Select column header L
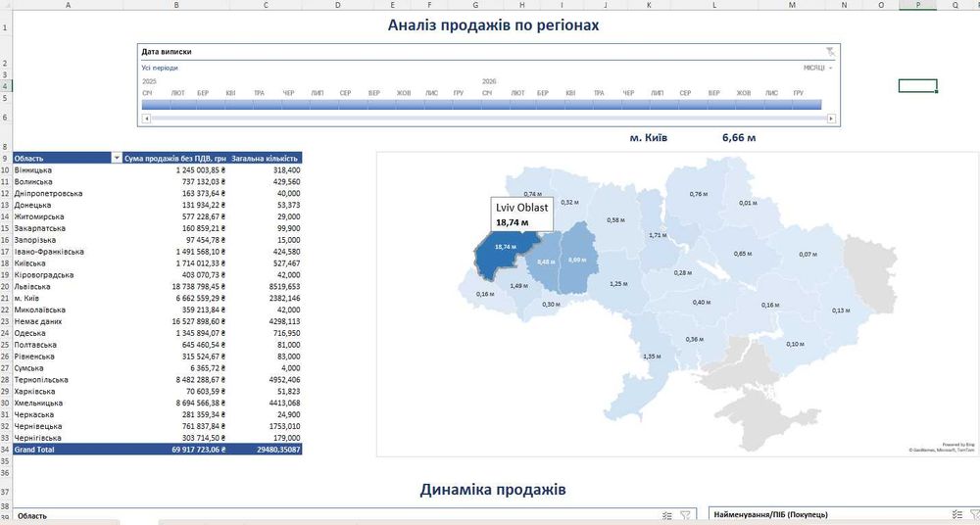 (714, 5)
